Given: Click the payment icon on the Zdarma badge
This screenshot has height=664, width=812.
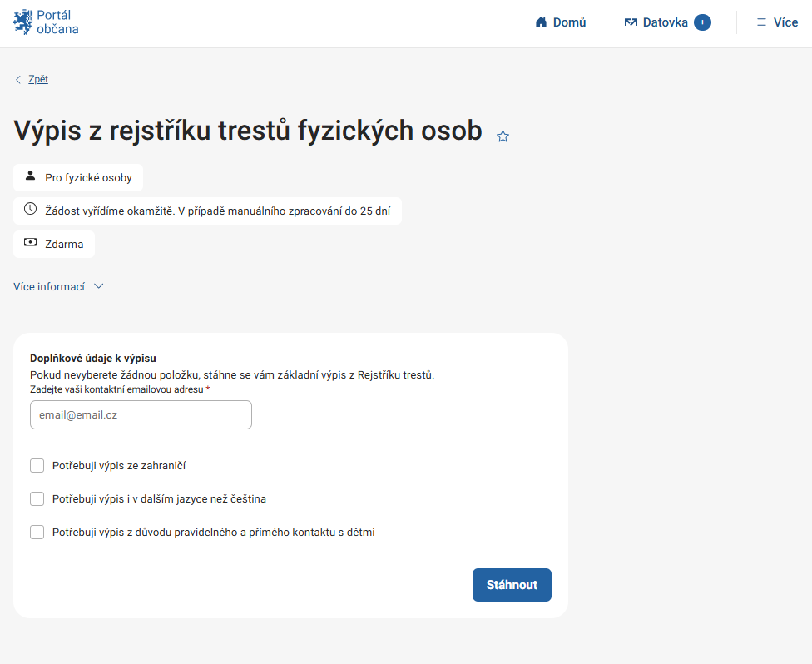Looking at the screenshot, I should 30,243.
